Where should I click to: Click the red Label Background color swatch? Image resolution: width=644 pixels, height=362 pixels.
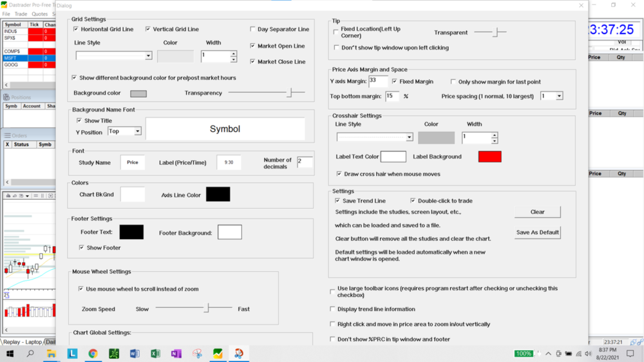click(489, 157)
